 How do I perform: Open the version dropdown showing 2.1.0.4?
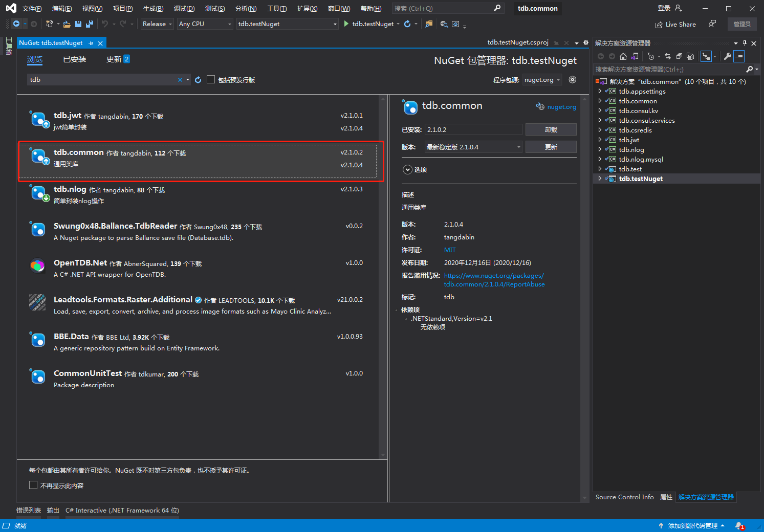click(473, 147)
